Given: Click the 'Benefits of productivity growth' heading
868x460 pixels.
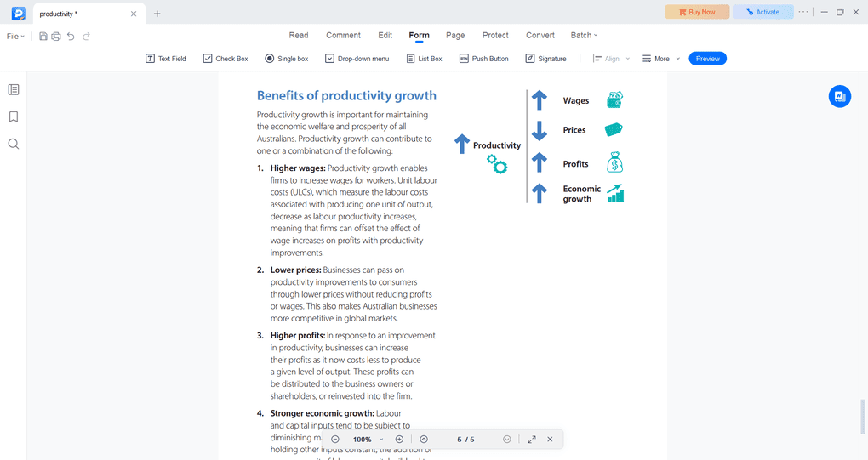Looking at the screenshot, I should point(346,95).
